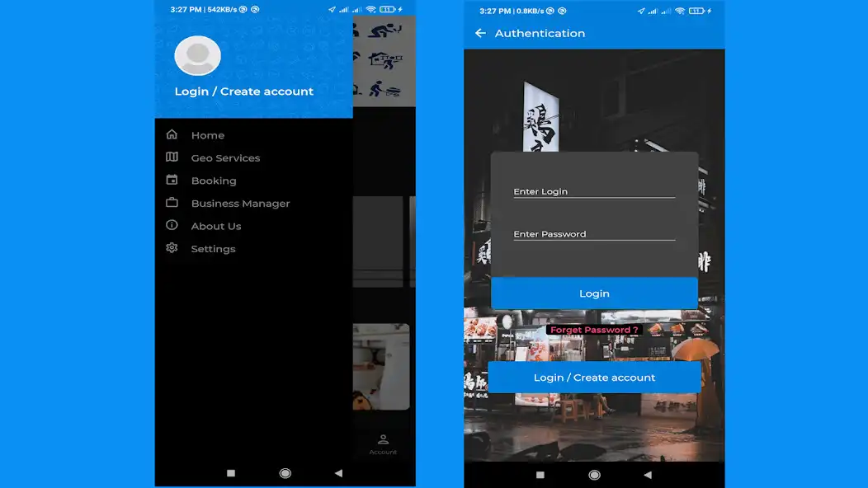
Task: Click the Forget Password link
Action: pos(594,330)
